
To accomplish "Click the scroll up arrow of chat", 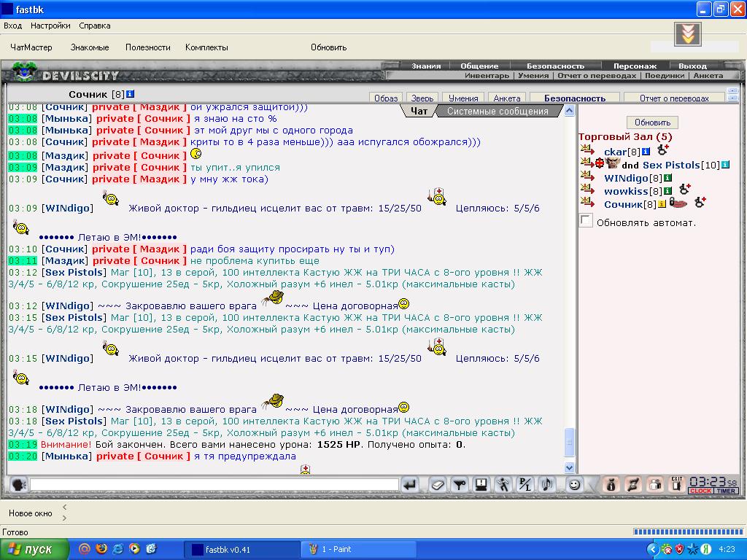I will coord(569,111).
